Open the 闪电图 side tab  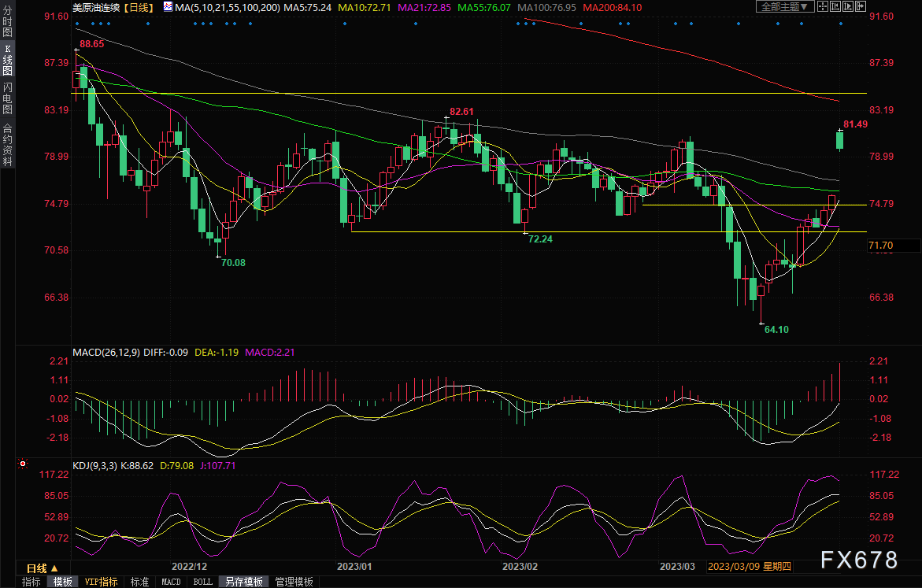coord(7,97)
